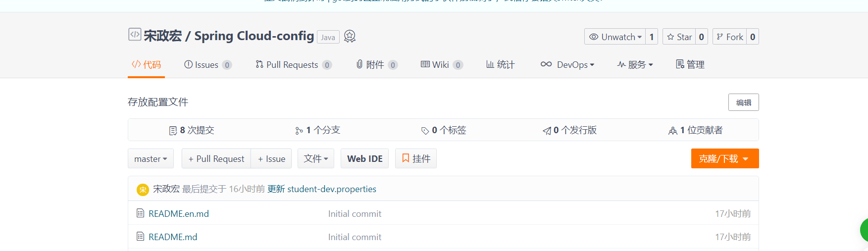
Task: Open the 更新 student-dev.properties commit link
Action: pyautogui.click(x=322, y=189)
